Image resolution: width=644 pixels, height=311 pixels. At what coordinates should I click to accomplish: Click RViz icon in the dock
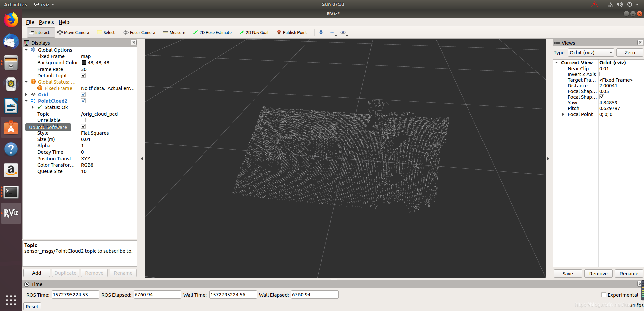[11, 213]
